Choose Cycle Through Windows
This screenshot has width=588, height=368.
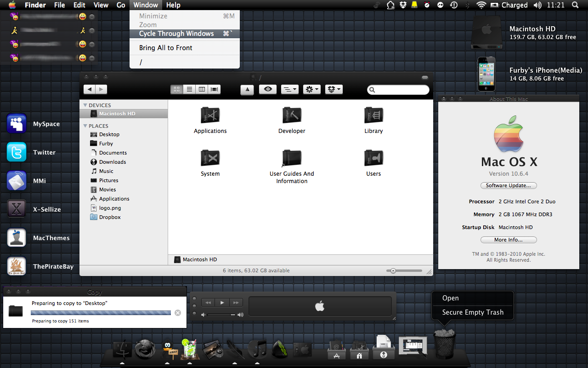[x=185, y=34]
